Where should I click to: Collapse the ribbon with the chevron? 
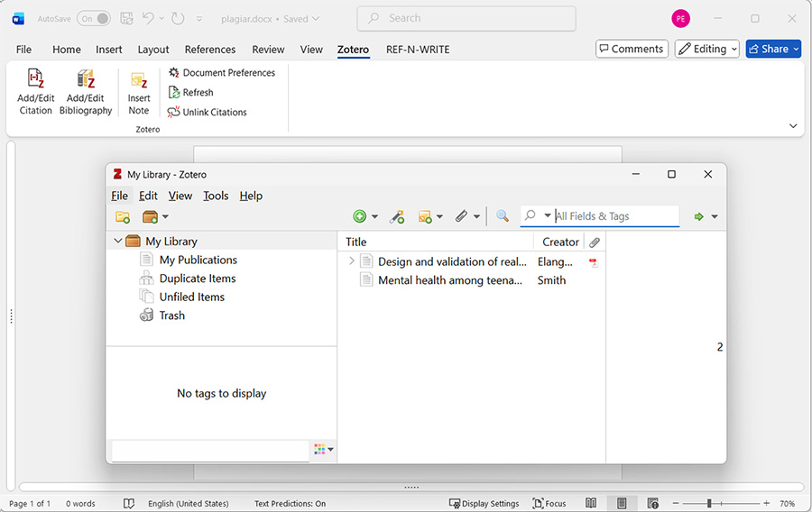coord(793,125)
